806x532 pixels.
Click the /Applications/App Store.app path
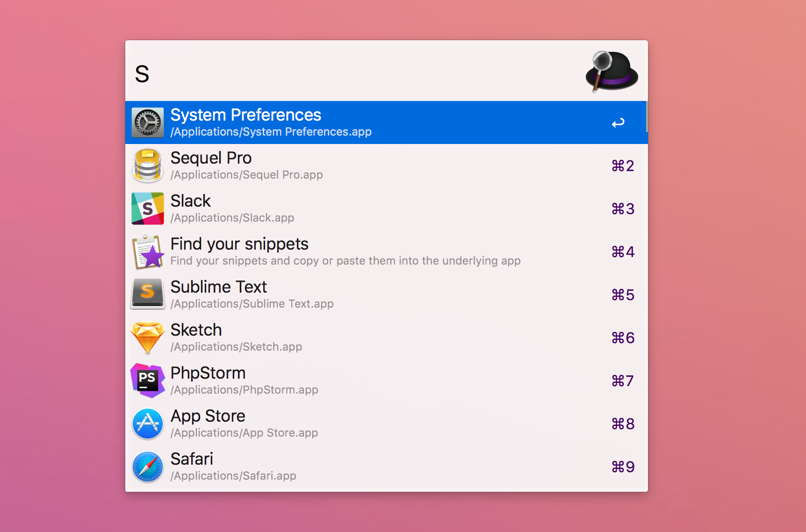coord(244,433)
